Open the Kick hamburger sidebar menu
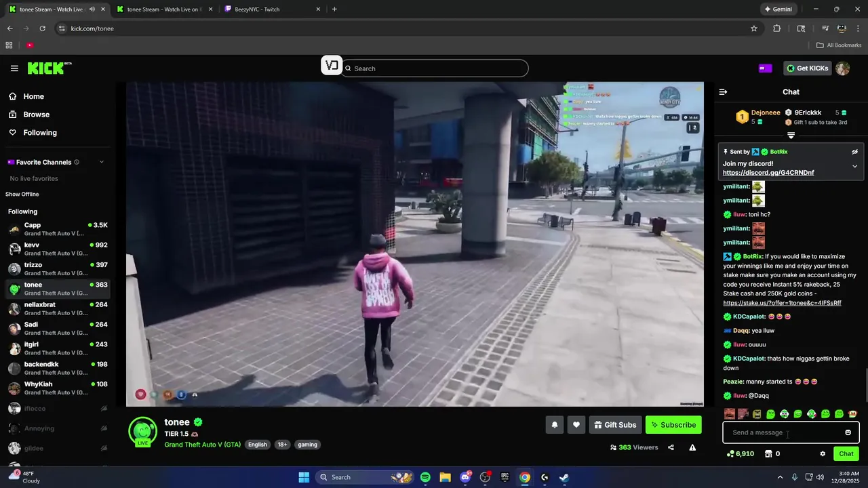 pyautogui.click(x=14, y=68)
